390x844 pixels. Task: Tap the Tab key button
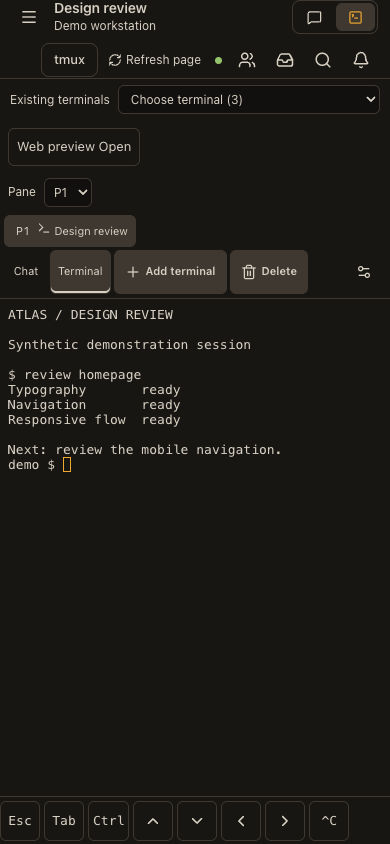64,821
